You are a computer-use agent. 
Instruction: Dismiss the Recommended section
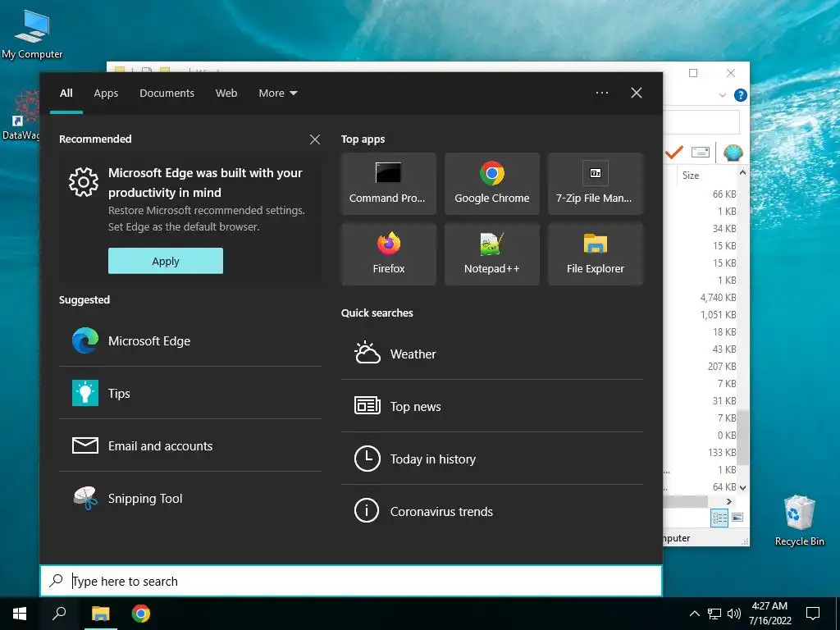click(x=315, y=139)
